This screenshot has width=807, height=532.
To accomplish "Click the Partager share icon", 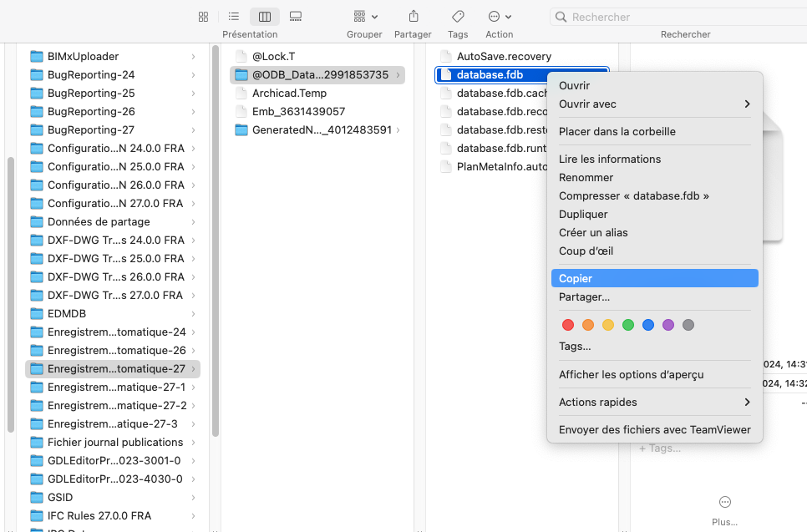I will pyautogui.click(x=414, y=17).
